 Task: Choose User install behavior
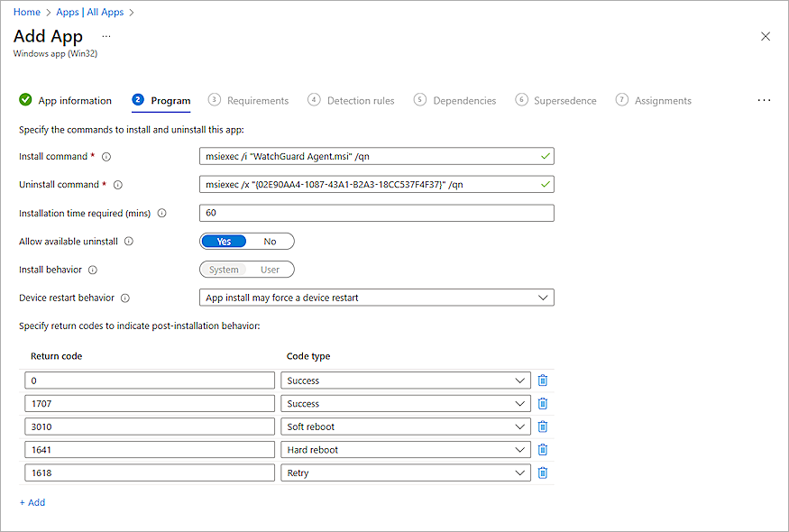pos(270,270)
